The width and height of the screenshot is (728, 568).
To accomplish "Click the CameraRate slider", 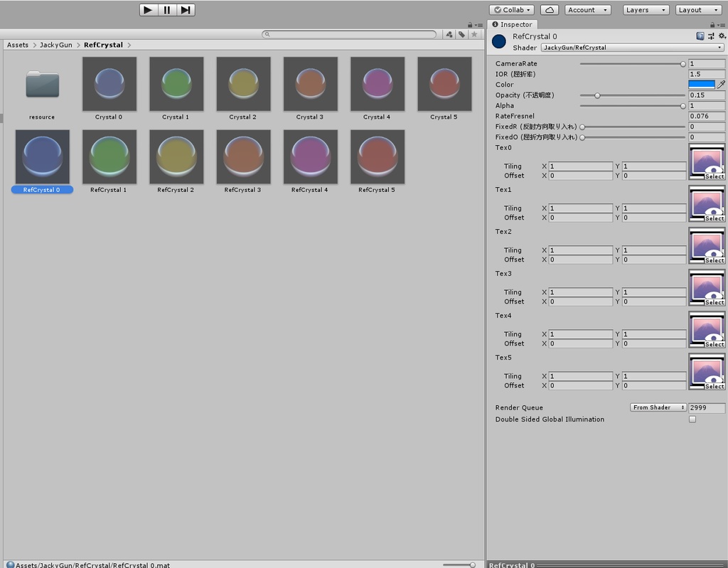I will coord(632,64).
